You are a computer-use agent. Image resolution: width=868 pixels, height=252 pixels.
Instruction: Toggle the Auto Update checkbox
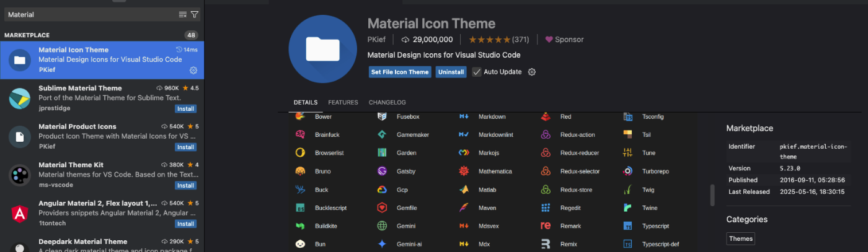[477, 72]
